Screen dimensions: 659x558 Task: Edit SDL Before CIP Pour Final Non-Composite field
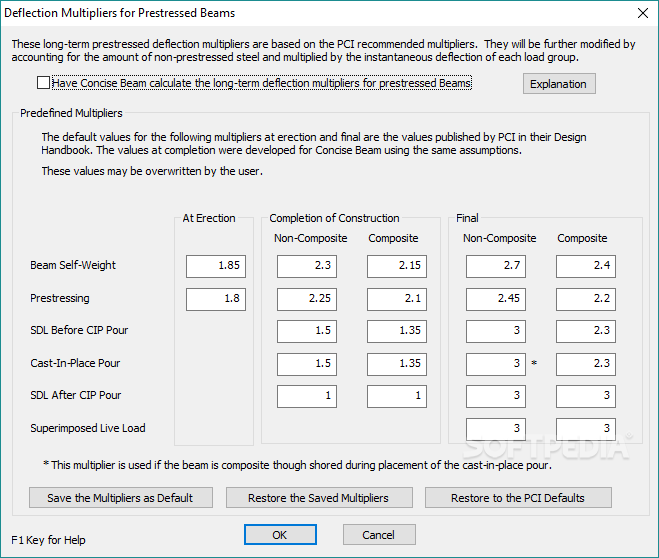(x=496, y=331)
